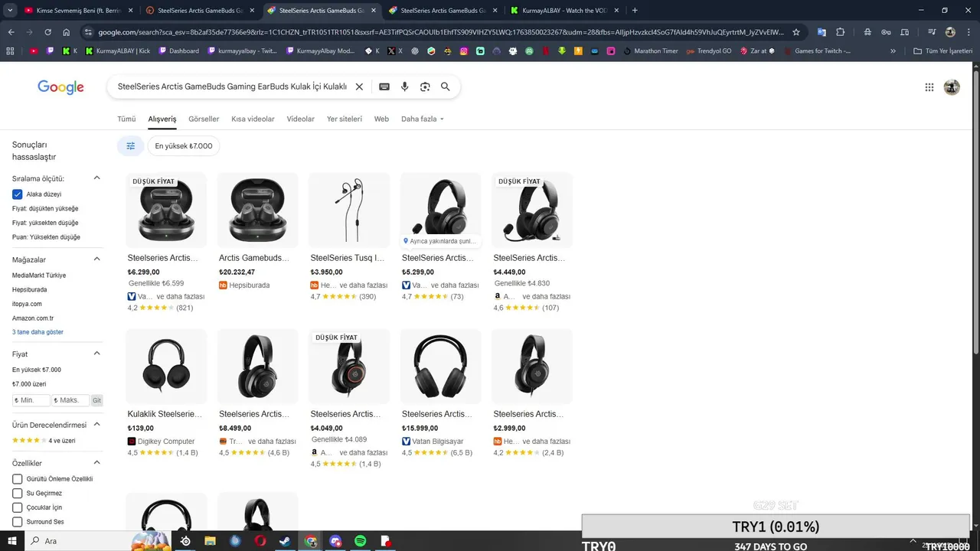Bookmark this page with the star icon
This screenshot has height=551, width=980.
[796, 32]
